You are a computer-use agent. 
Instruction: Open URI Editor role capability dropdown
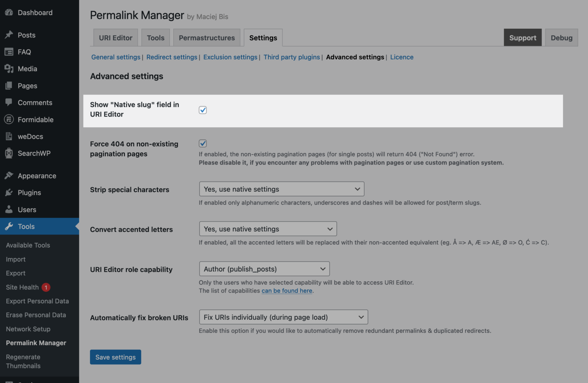click(264, 269)
